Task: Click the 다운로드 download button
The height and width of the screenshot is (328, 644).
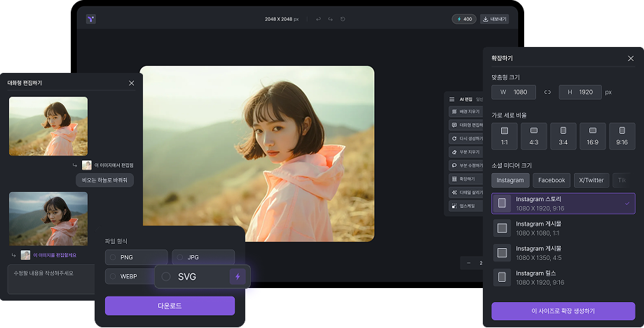Action: click(170, 306)
